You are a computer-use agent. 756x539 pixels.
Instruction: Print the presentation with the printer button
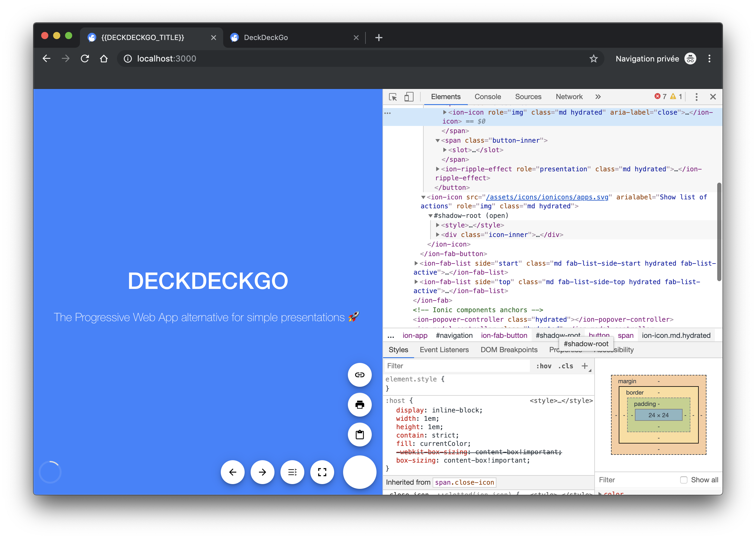coord(360,405)
